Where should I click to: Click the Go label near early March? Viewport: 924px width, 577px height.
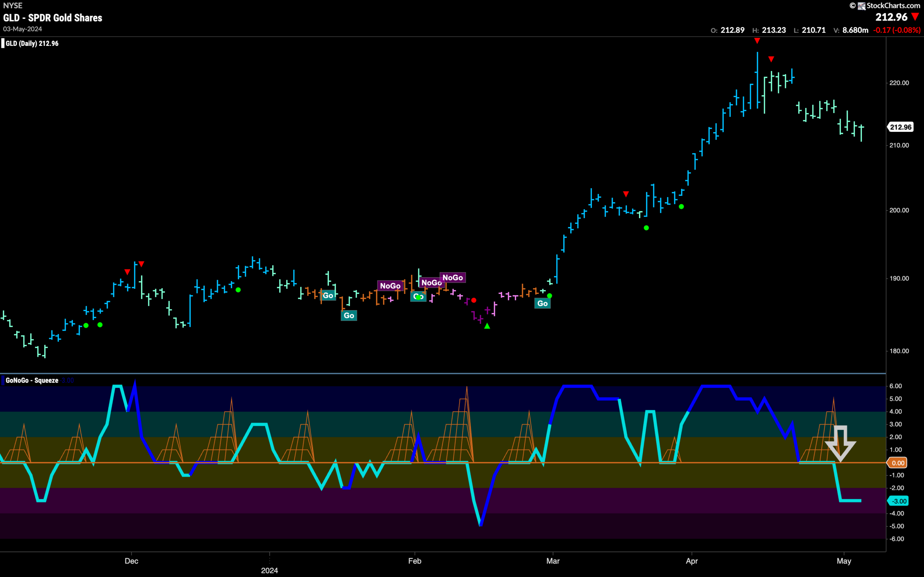click(x=542, y=303)
